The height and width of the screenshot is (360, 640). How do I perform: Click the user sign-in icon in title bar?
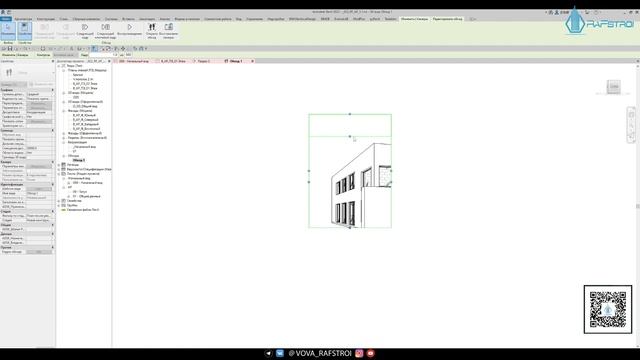pyautogui.click(x=557, y=13)
